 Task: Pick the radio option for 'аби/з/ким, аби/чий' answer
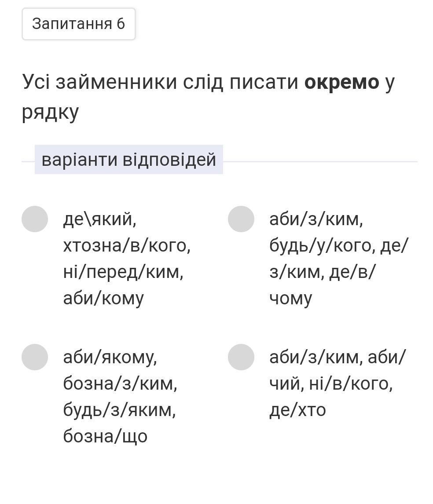tap(241, 357)
